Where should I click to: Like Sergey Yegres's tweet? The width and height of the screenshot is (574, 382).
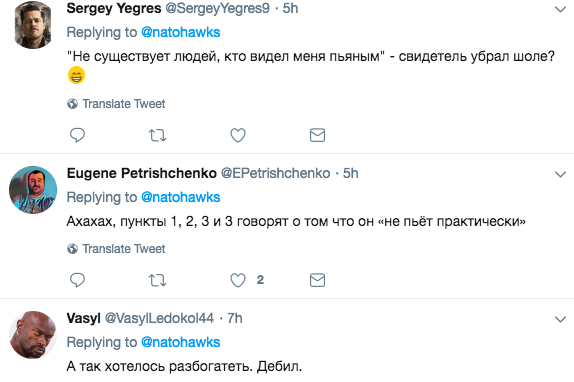tap(238, 135)
